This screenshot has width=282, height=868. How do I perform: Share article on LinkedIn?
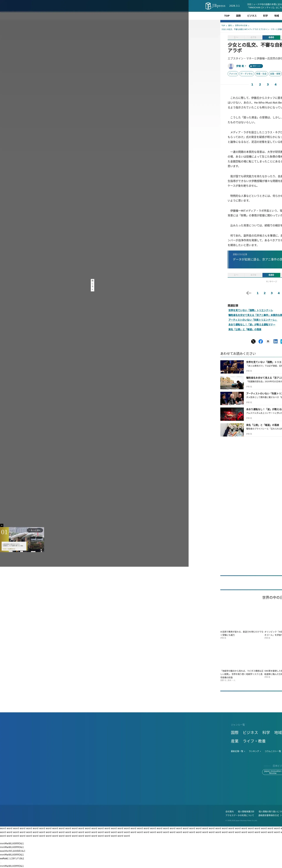(275, 341)
